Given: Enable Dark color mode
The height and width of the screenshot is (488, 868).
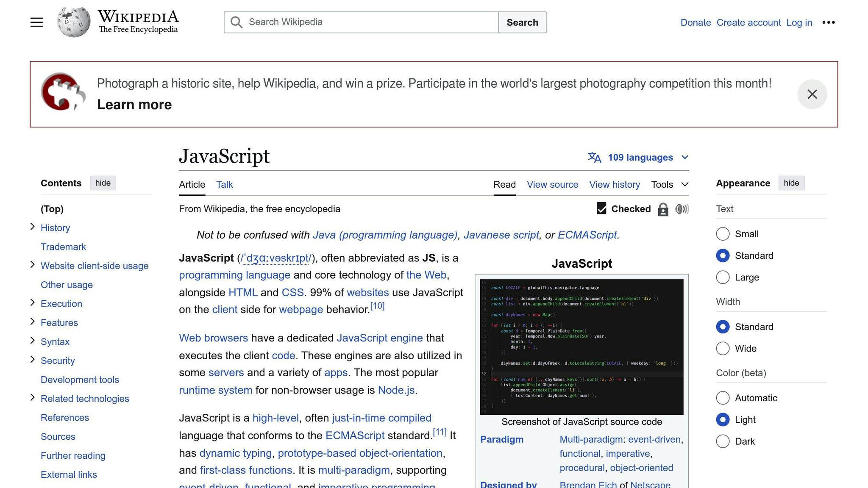Looking at the screenshot, I should coord(723,441).
